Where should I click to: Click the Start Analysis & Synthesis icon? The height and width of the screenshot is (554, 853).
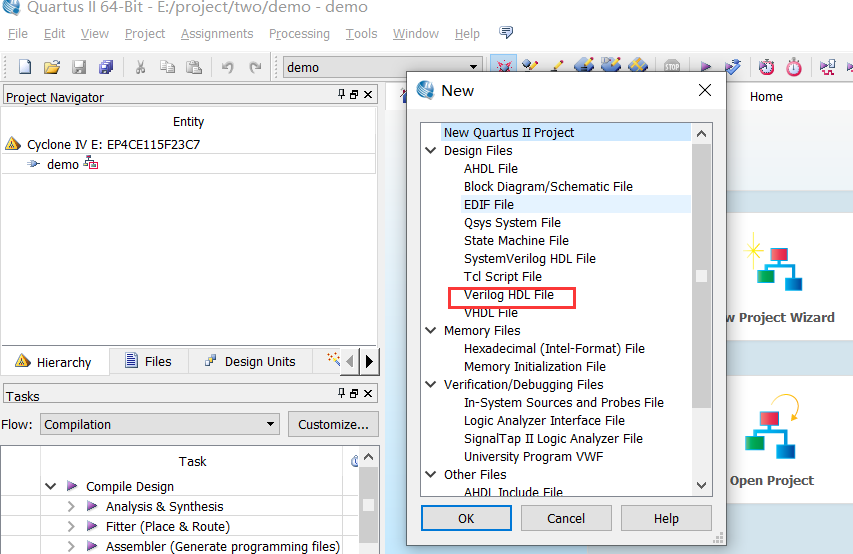[733, 67]
